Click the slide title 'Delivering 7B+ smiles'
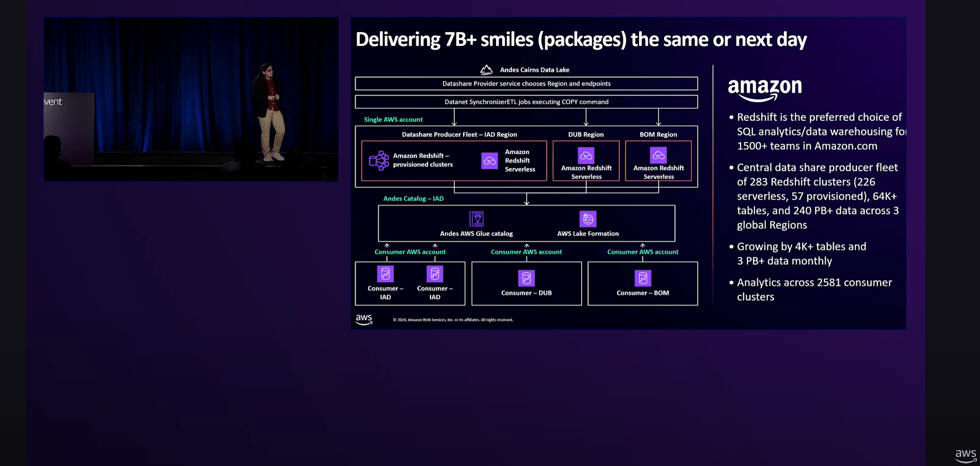 pyautogui.click(x=581, y=40)
